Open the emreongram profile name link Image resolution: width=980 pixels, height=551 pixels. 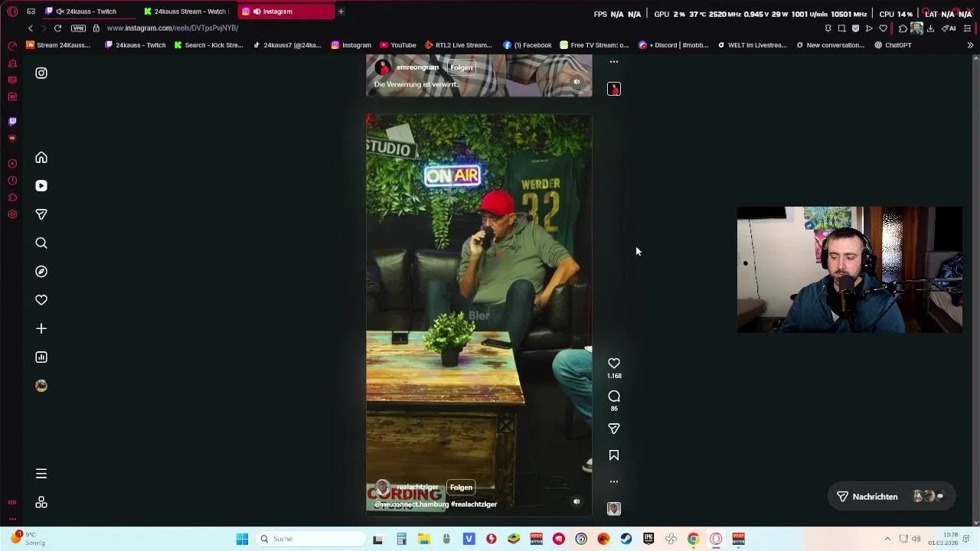[417, 67]
